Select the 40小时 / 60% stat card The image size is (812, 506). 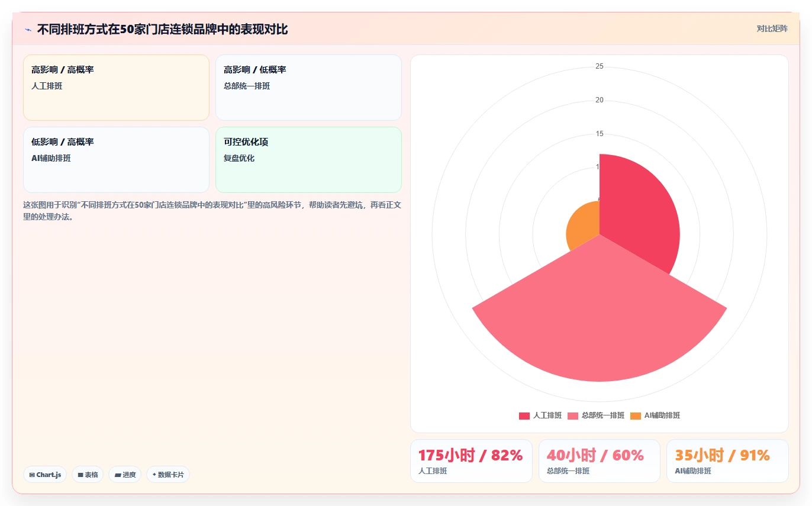click(x=600, y=461)
